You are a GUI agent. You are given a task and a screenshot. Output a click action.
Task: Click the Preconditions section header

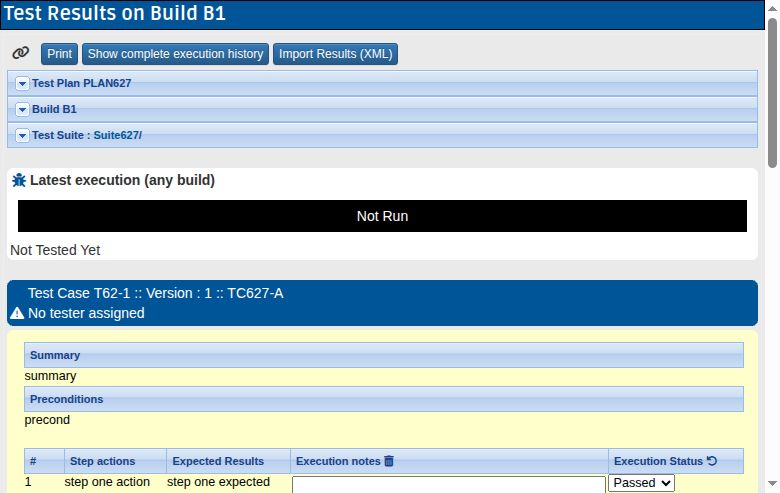point(384,399)
